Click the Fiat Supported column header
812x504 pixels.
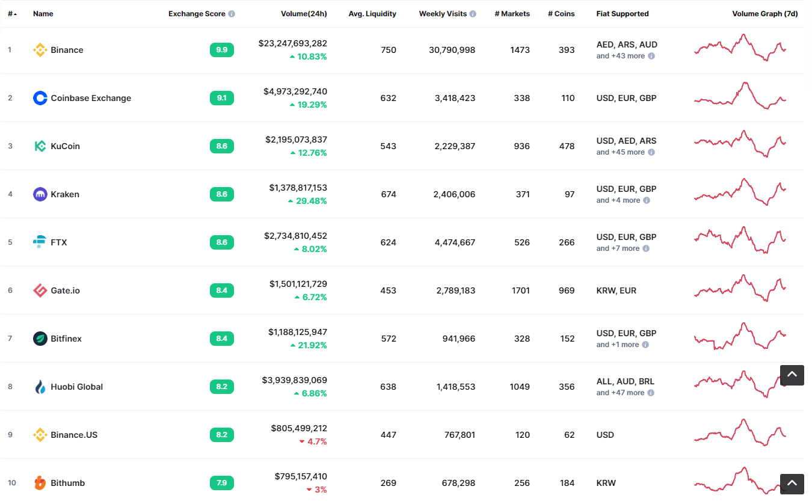pyautogui.click(x=623, y=14)
